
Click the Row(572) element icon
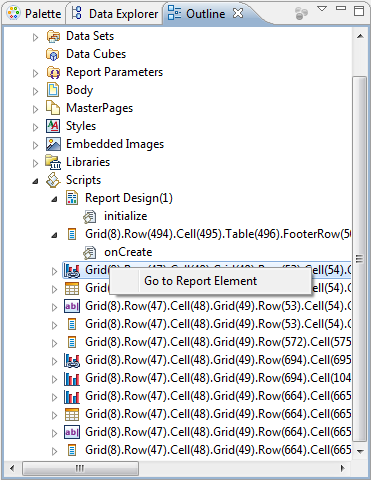[x=72, y=342]
